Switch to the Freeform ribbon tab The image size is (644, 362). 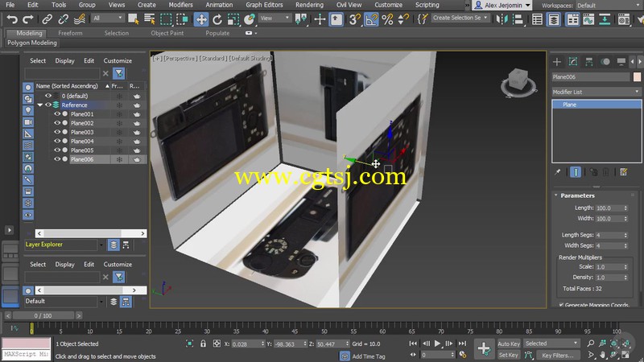click(70, 33)
